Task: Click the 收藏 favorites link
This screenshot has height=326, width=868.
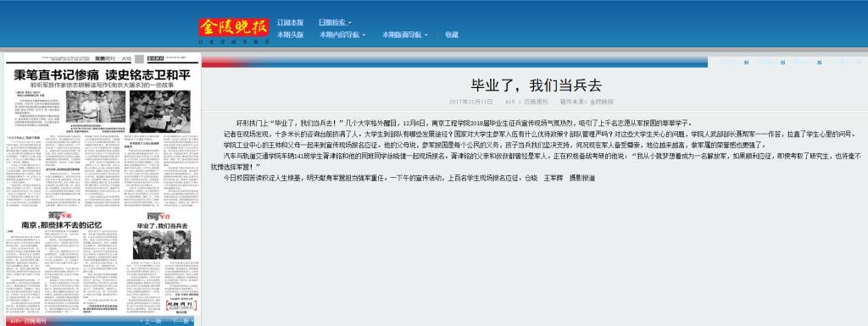Action: pos(452,35)
